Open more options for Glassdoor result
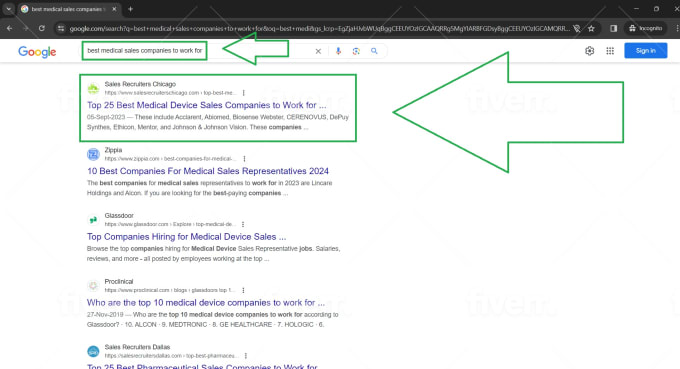Image resolution: width=680 pixels, height=369 pixels. pos(243,224)
